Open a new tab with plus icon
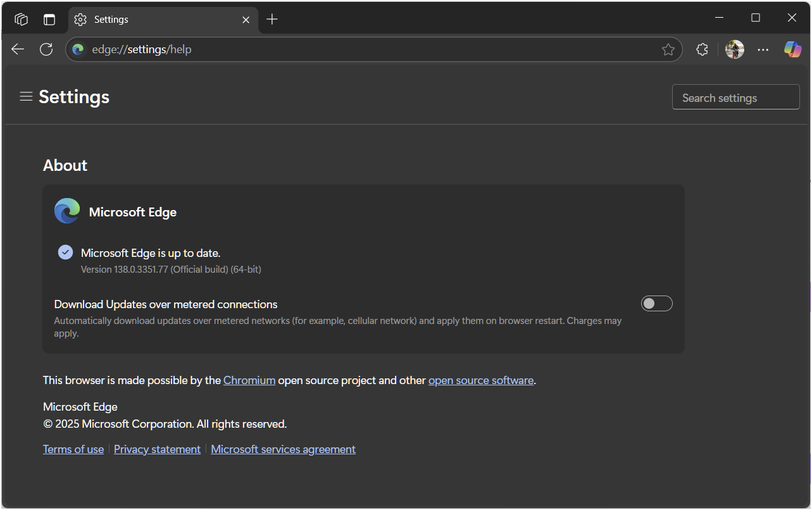Viewport: 812px width, 510px height. [272, 20]
